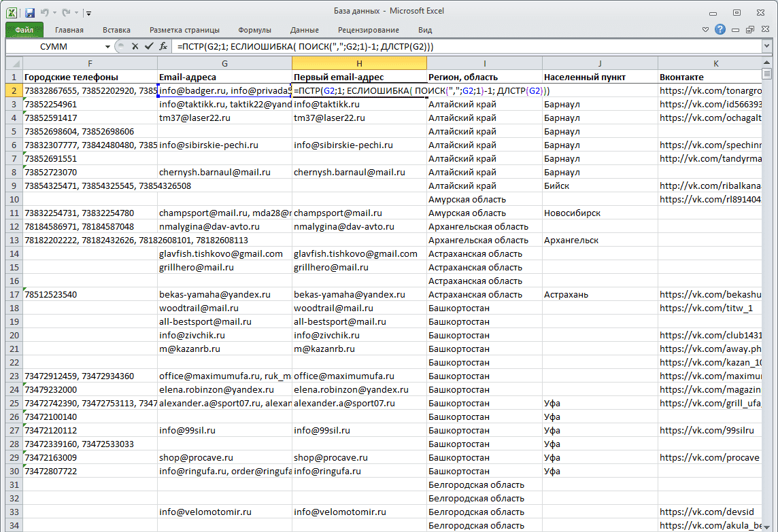Open the Разметка страницы tab
The height and width of the screenshot is (532, 778).
click(184, 30)
